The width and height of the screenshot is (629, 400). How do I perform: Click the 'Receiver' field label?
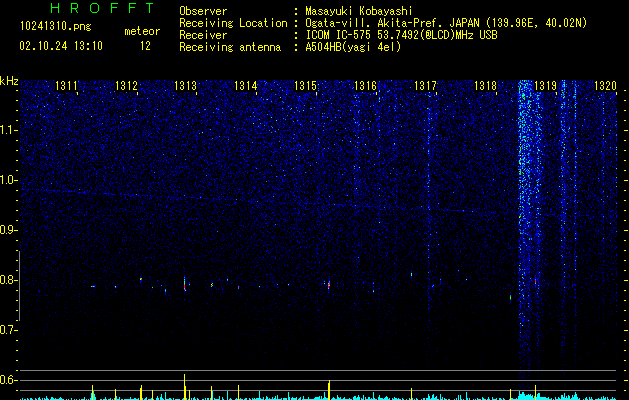point(203,35)
